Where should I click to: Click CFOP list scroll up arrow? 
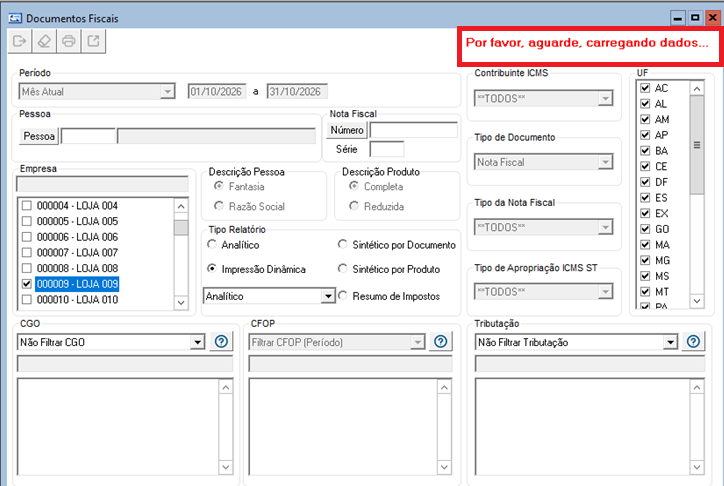click(444, 387)
